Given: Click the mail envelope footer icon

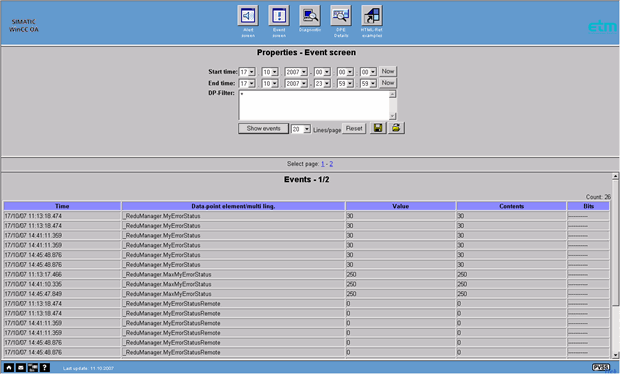Looking at the screenshot, I should [x=21, y=368].
